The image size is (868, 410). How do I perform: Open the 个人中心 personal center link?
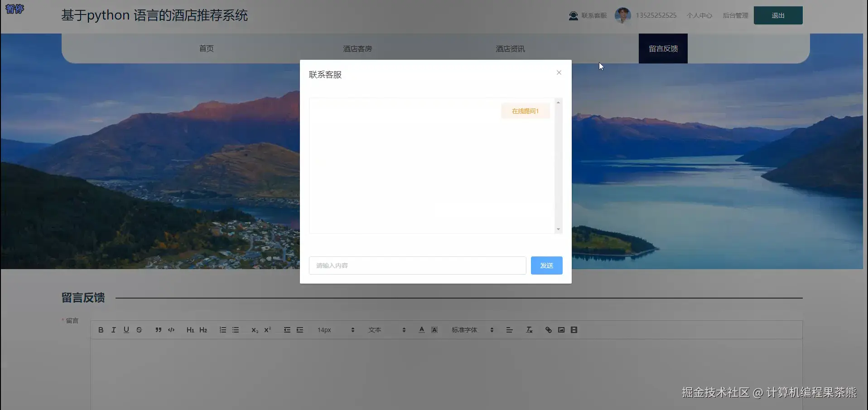[699, 15]
